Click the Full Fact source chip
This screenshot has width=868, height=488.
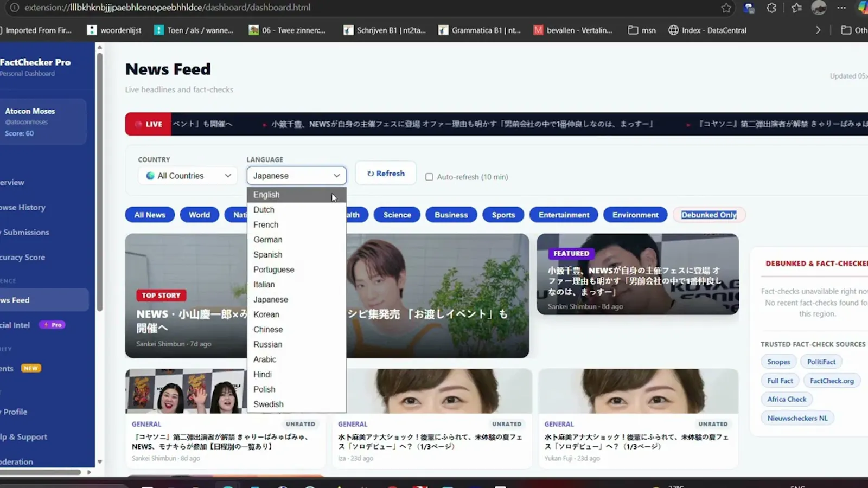[x=780, y=381]
